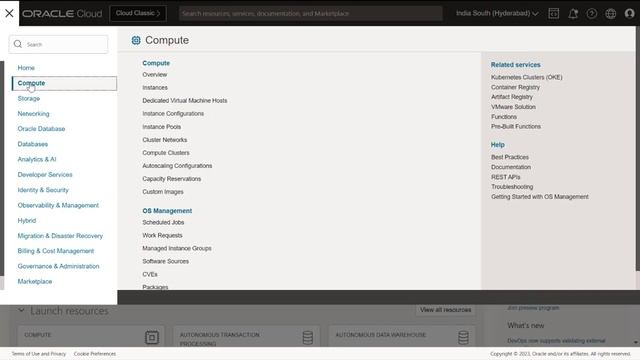This screenshot has width=640, height=360.
Task: Open Cookie Preferences footer link
Action: point(95,354)
